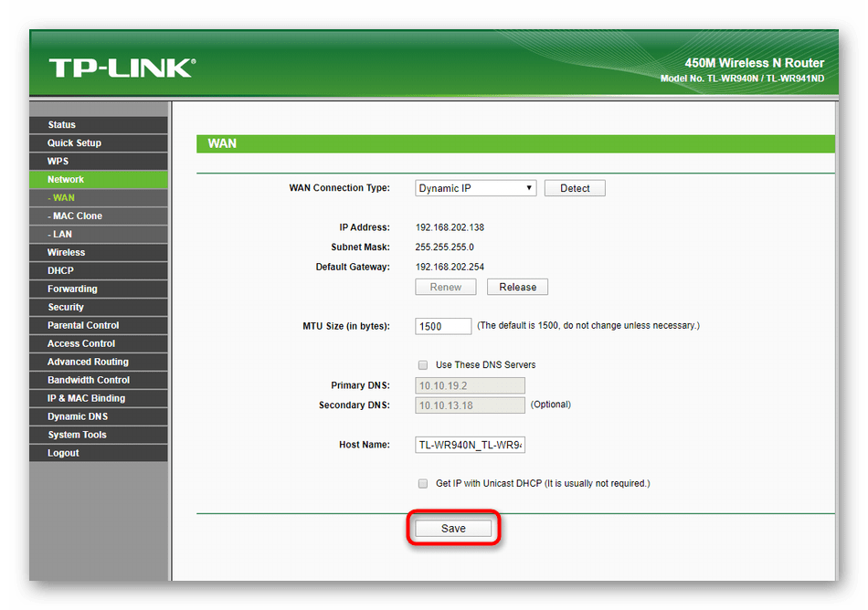This screenshot has height=610, width=868.
Task: Enable Get IP with Unicast DHCP checkbox
Action: tap(423, 483)
